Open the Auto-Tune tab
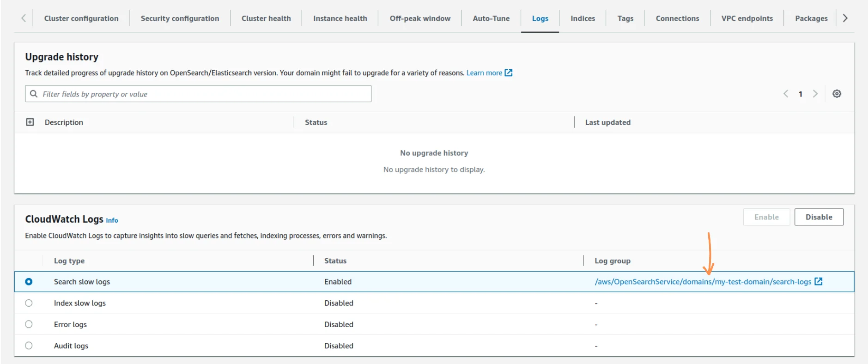868x364 pixels. click(x=491, y=18)
